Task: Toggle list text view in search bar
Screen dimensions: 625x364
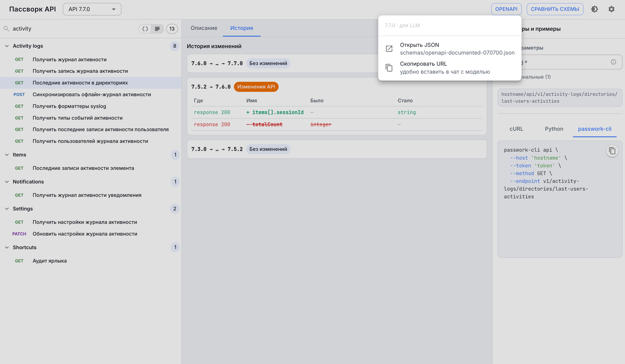Action: (157, 29)
